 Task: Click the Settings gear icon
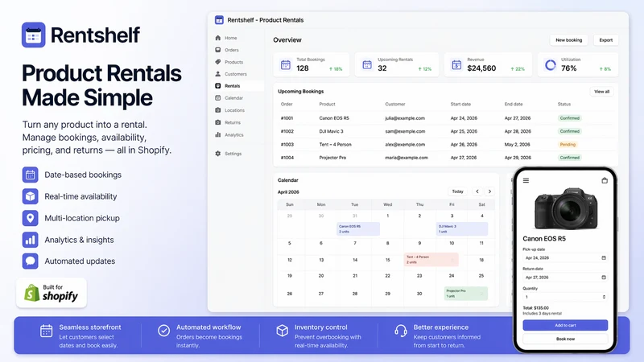218,154
